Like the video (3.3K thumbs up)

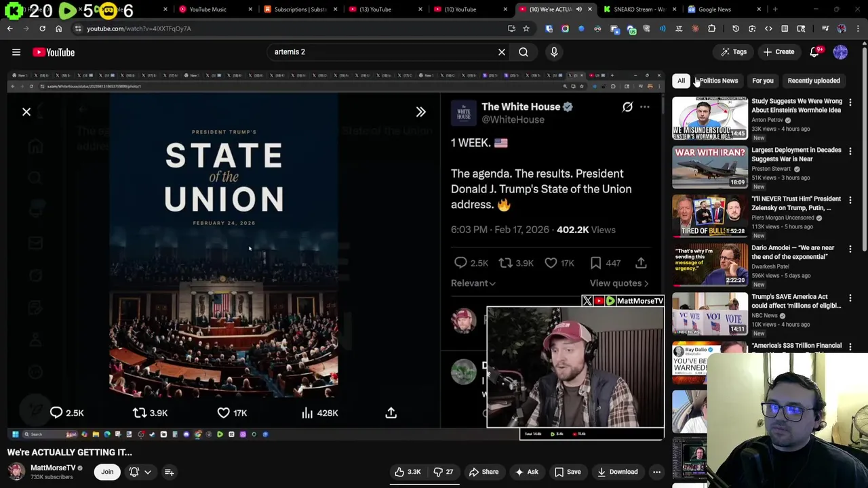407,472
